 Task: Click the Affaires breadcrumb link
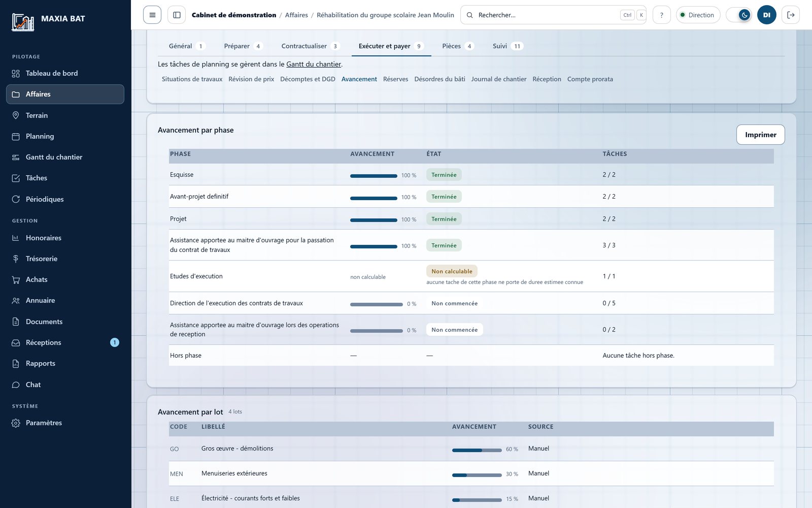(x=296, y=15)
